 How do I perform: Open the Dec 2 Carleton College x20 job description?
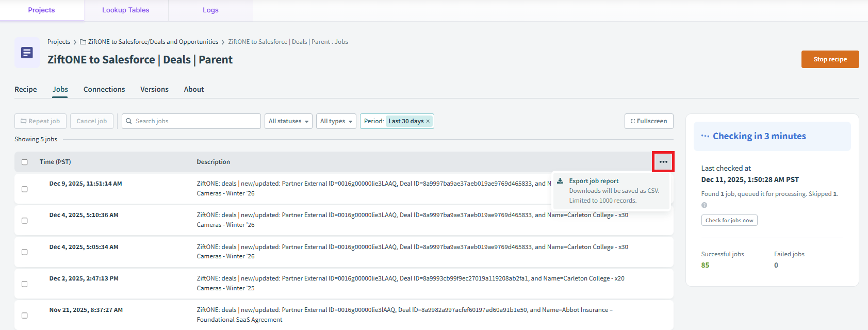click(411, 283)
